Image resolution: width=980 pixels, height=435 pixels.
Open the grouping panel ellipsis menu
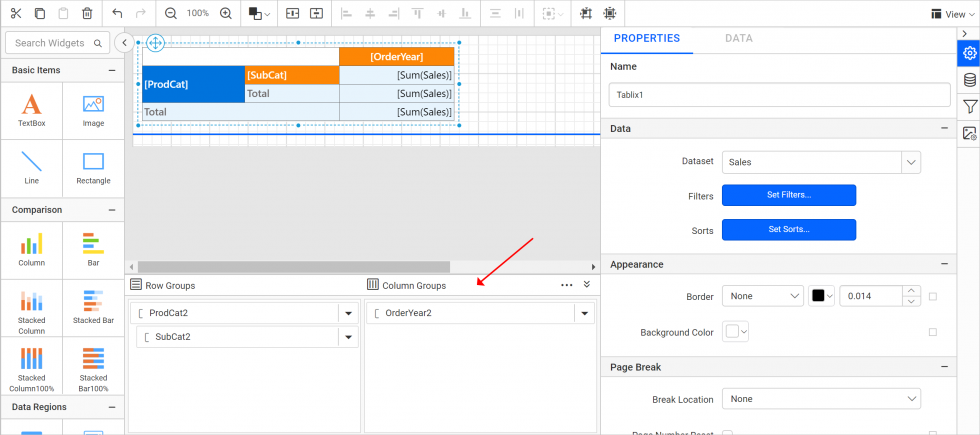tap(567, 285)
